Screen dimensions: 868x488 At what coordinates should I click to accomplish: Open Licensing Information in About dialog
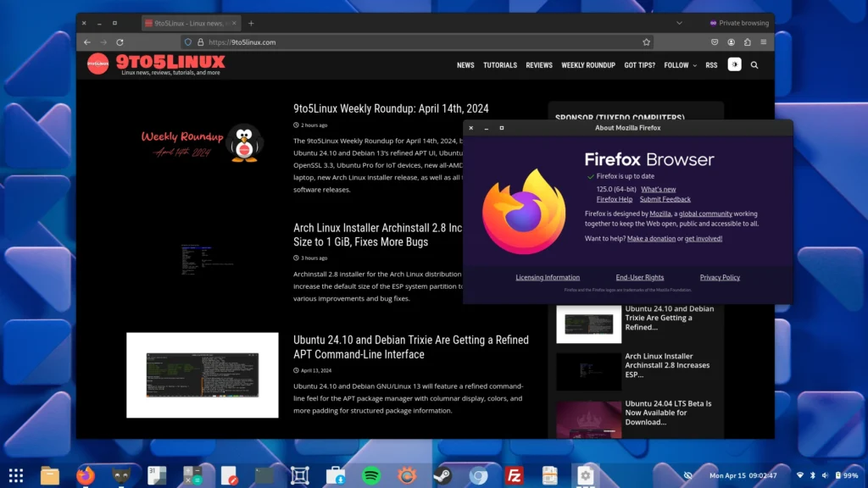pos(548,277)
